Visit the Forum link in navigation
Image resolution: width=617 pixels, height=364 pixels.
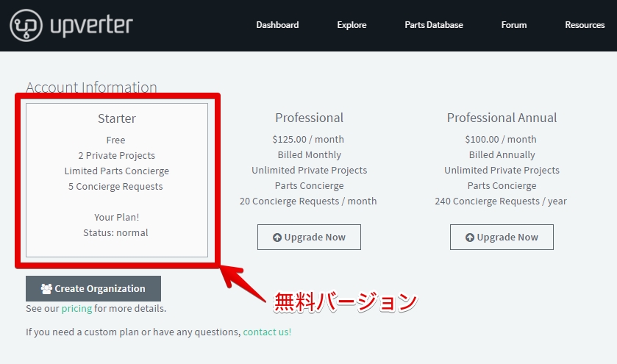(x=514, y=25)
